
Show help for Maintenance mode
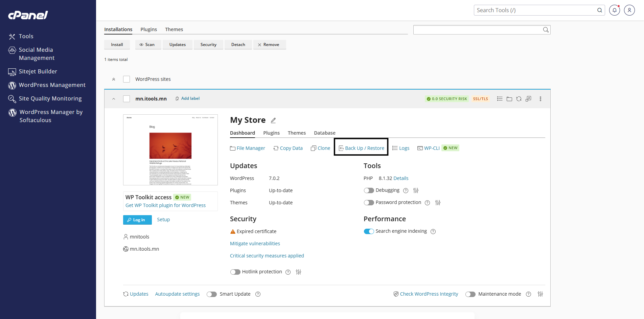[529, 294]
